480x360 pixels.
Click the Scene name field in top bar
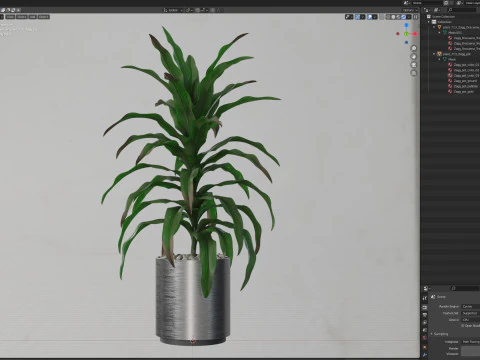pyautogui.click(x=427, y=3)
